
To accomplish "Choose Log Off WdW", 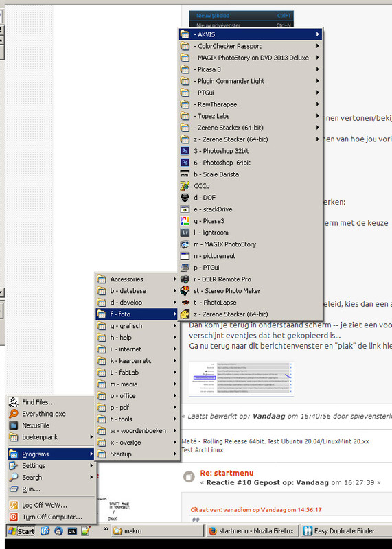I will (51, 505).
